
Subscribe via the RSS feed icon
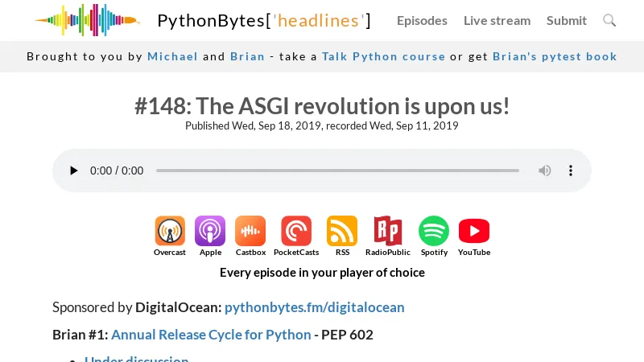[x=342, y=231]
